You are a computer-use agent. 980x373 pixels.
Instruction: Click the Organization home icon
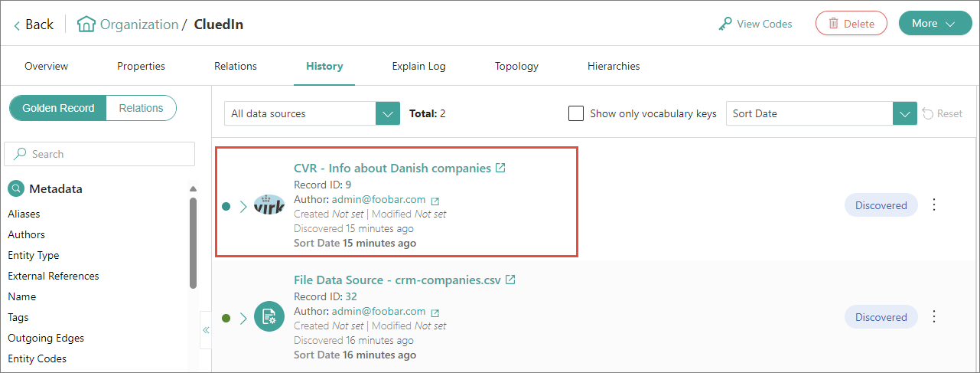[86, 25]
